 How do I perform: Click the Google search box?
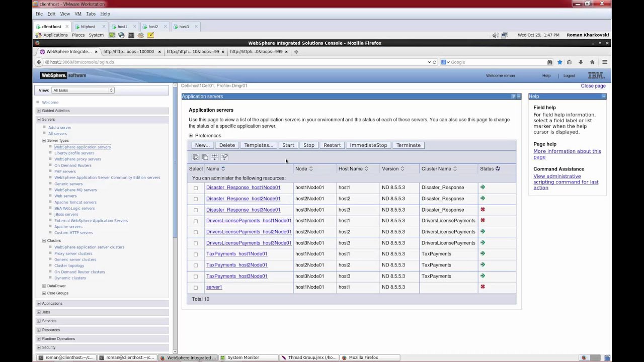click(x=496, y=62)
